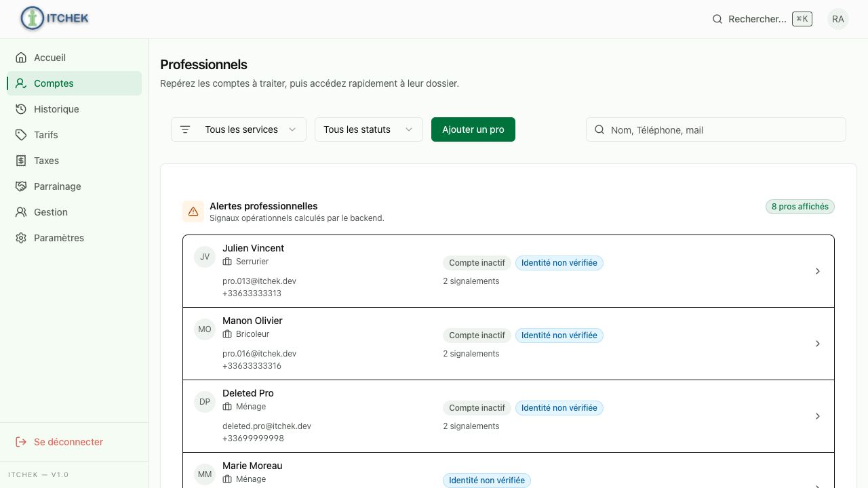Go to Accueil in sidebar
Screen dimensions: 868x488
click(x=75, y=58)
